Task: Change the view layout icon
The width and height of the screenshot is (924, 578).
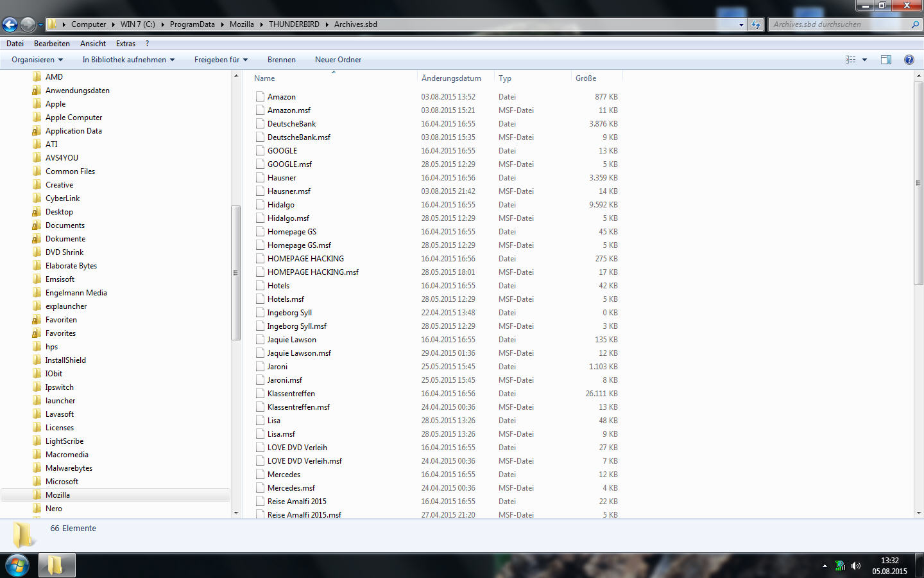Action: pos(851,60)
